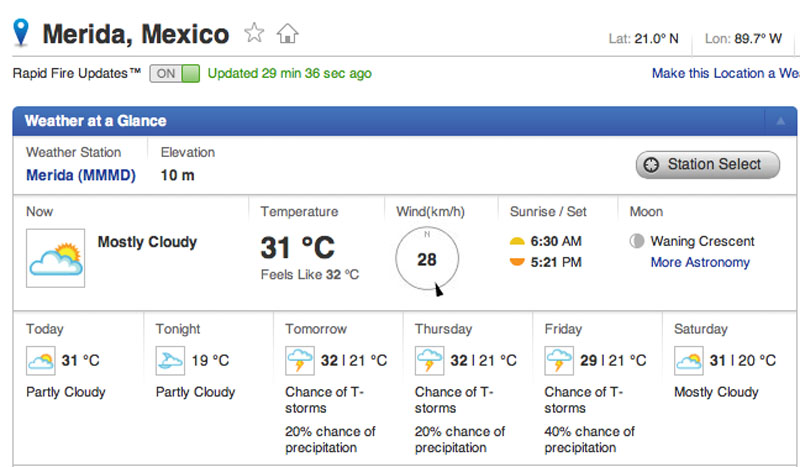Click Today's partly cloudy thumbnail icon
Viewport: 800px width, 467px height.
tap(40, 360)
